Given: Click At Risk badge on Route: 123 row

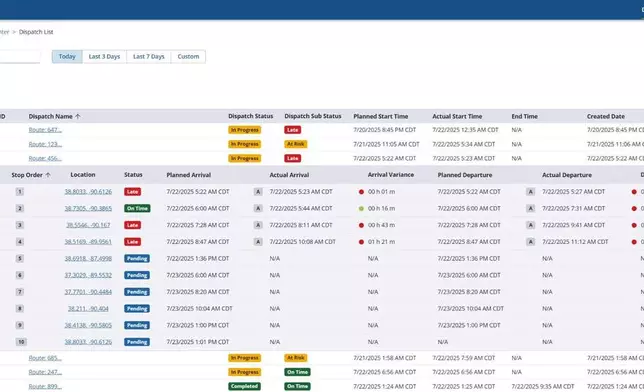Looking at the screenshot, I should (296, 144).
